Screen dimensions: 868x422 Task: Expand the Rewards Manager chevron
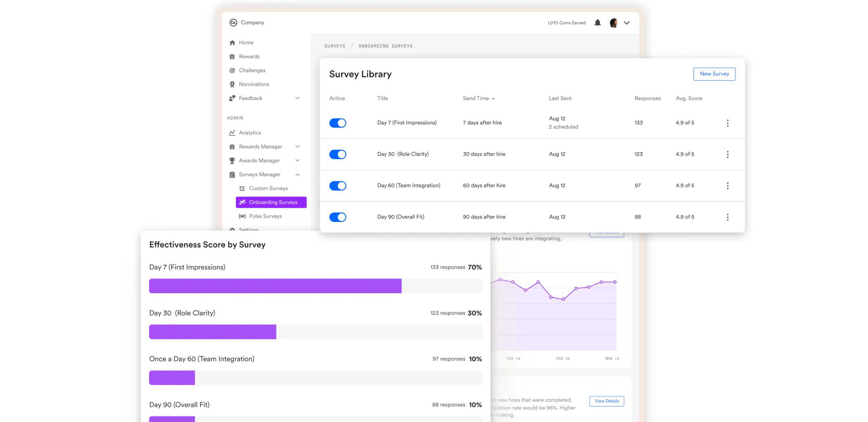[297, 147]
